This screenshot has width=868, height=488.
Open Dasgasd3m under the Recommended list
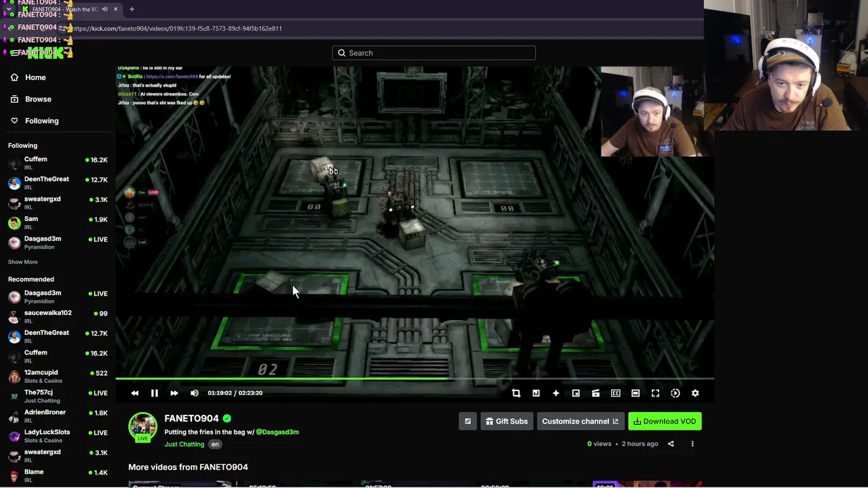(58, 296)
